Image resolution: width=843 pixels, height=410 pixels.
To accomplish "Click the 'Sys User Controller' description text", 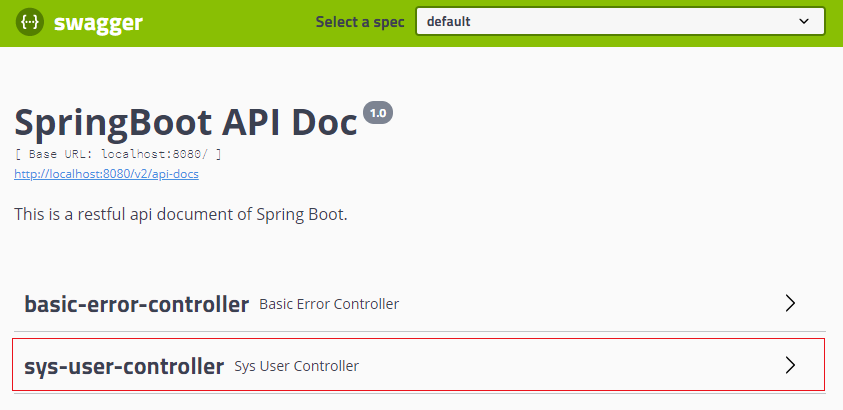I will [x=297, y=366].
